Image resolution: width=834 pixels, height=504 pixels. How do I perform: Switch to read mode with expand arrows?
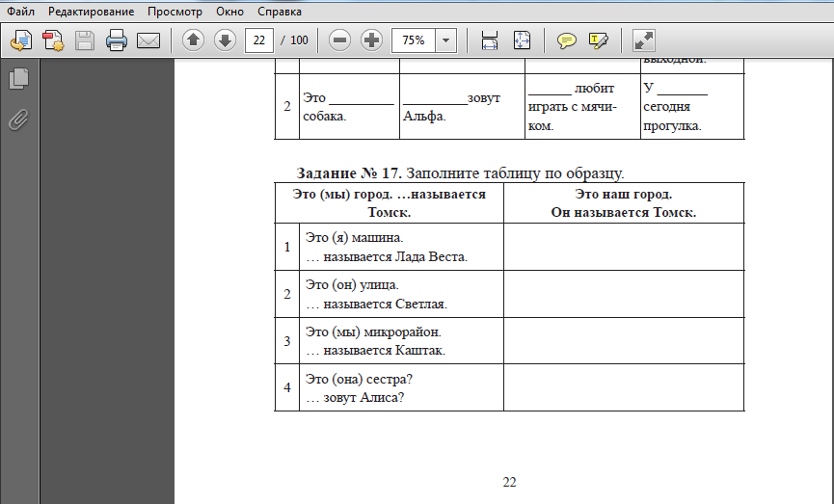(x=644, y=40)
